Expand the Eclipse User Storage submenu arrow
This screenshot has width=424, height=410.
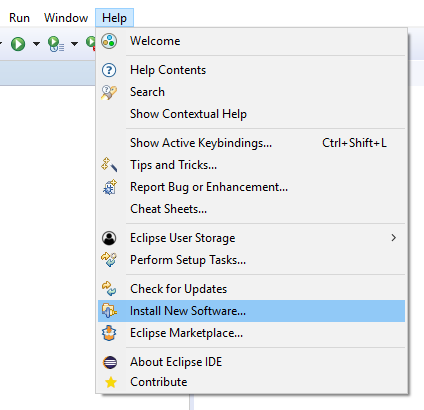tap(394, 238)
